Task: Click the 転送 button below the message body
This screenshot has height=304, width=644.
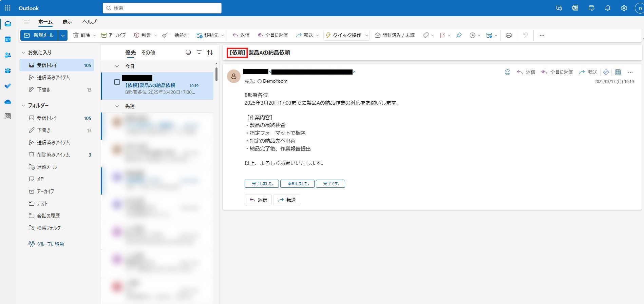Action: click(x=287, y=200)
